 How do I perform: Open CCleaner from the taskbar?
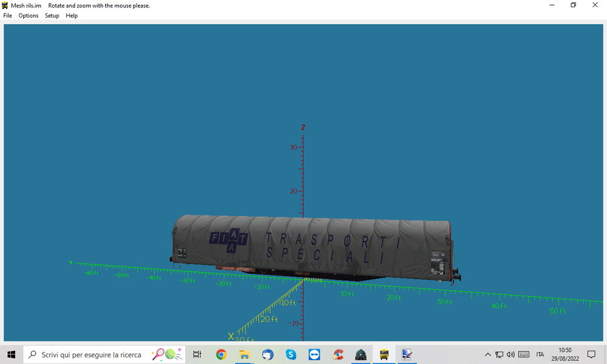(x=338, y=354)
